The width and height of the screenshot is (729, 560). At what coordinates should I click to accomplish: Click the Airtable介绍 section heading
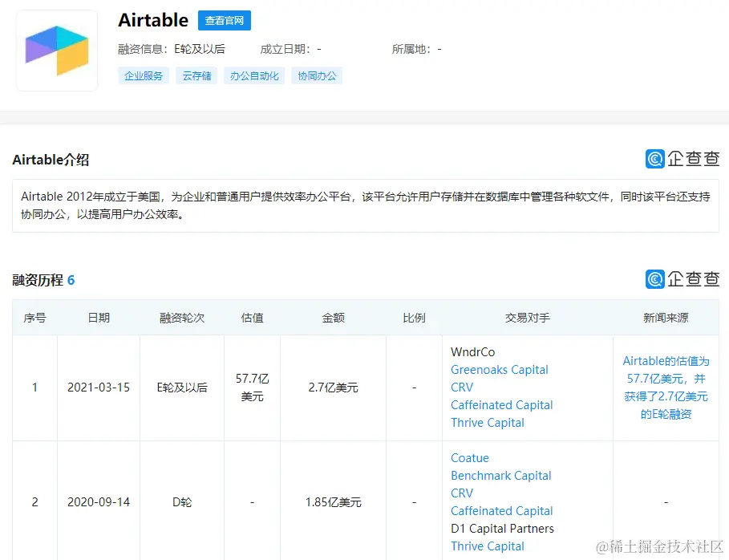tap(51, 160)
